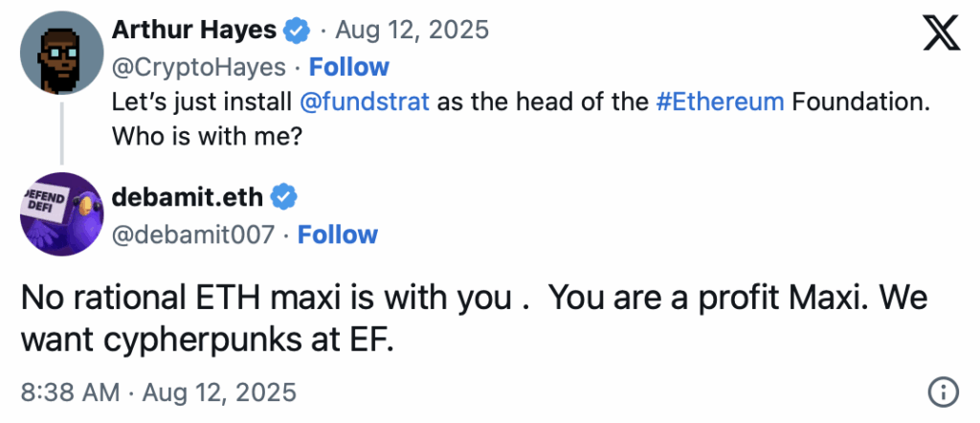Open the #Ethereum hashtag

tap(720, 101)
